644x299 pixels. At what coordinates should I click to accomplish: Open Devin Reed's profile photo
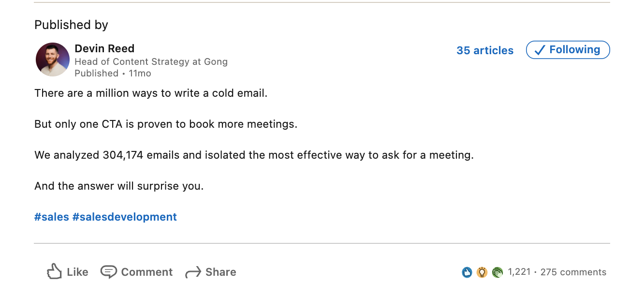point(53,60)
